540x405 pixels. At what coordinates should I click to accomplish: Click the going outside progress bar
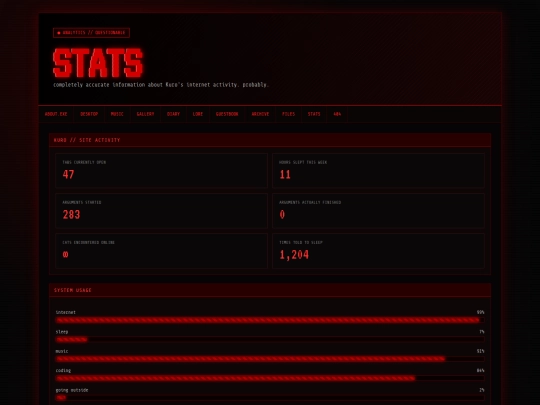270,398
